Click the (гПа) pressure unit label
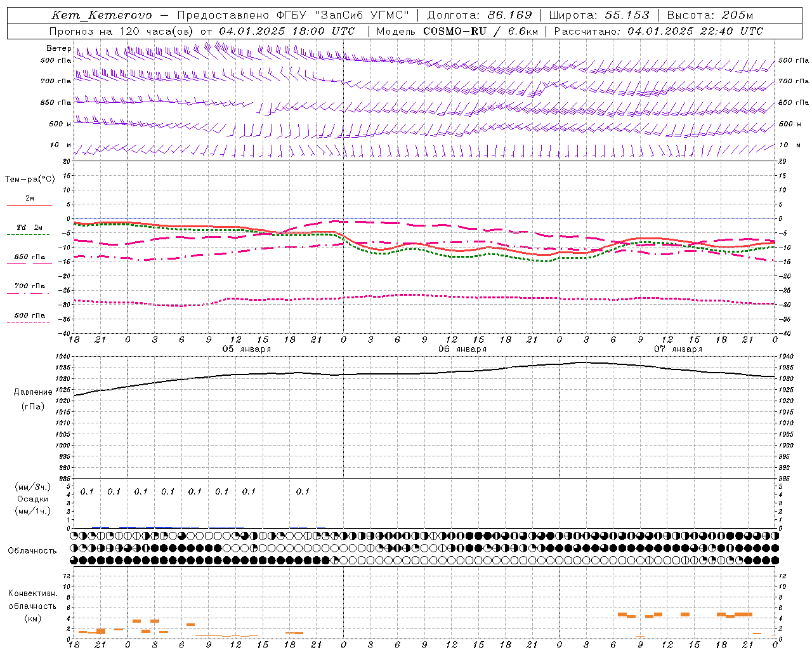 pyautogui.click(x=33, y=406)
